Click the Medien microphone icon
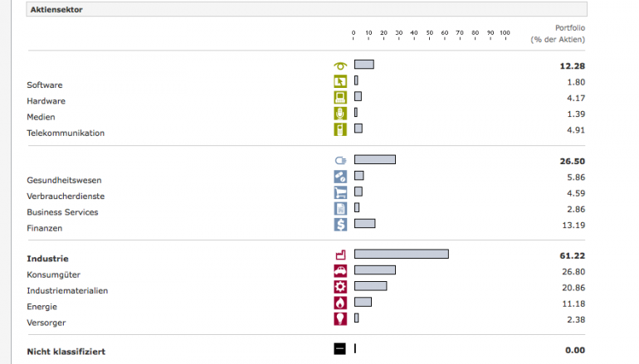The height and width of the screenshot is (364, 639). point(339,114)
